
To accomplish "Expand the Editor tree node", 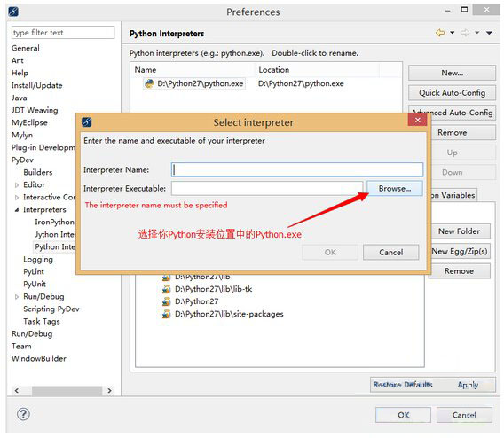I will pyautogui.click(x=17, y=185).
